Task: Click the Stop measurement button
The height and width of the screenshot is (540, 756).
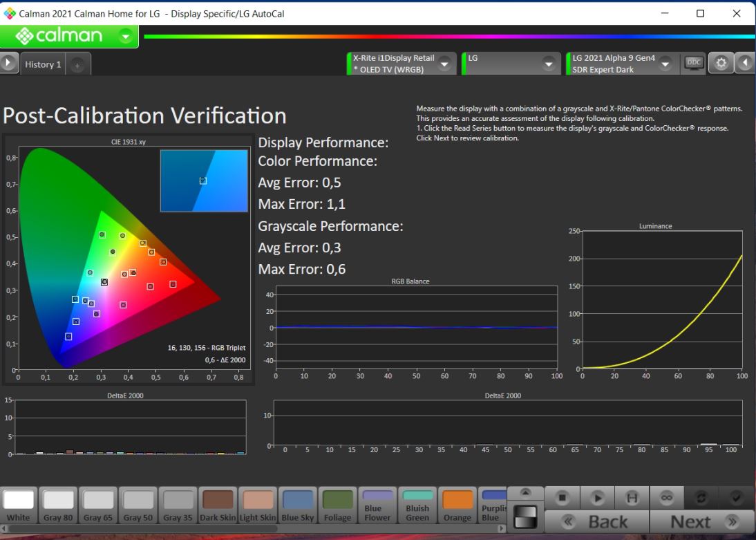Action: 562,498
